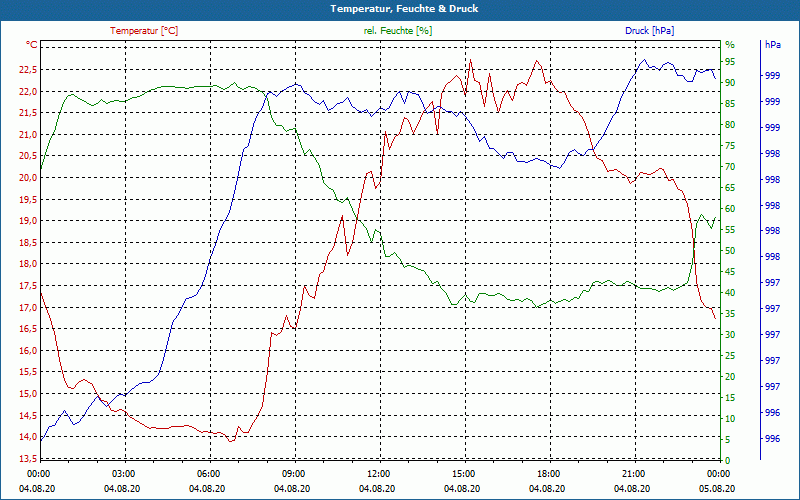Click the '30' humidity axis value

click(730, 335)
